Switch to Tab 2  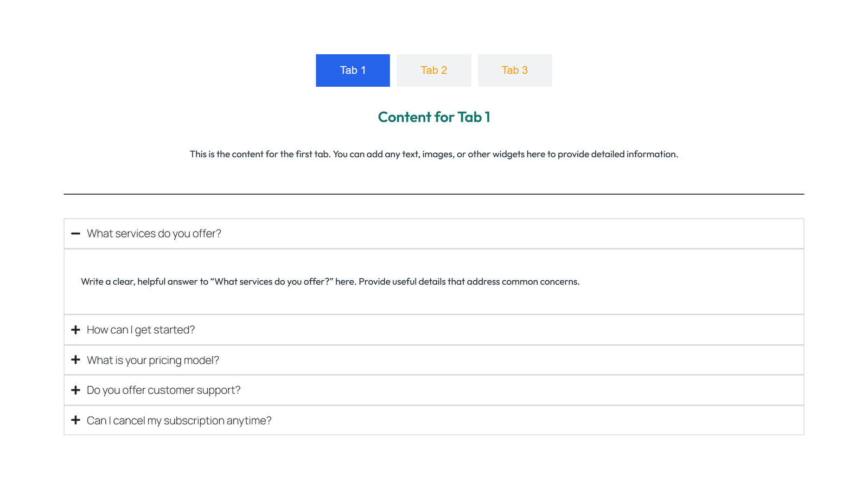pos(433,70)
